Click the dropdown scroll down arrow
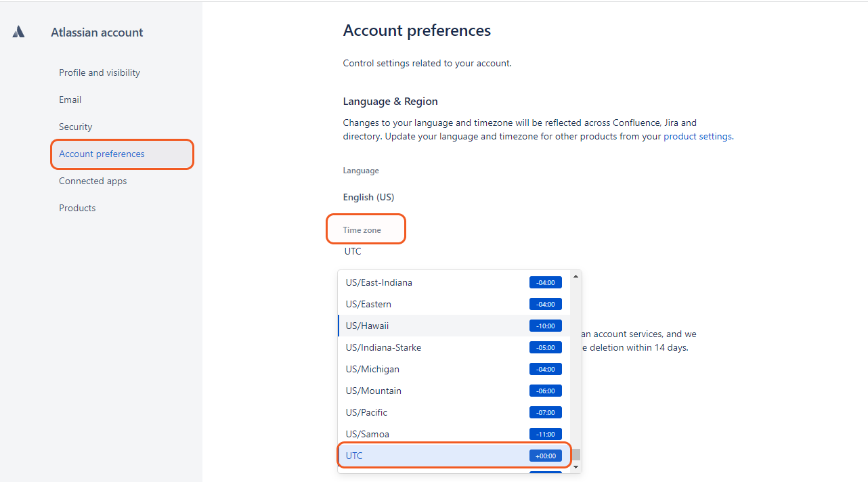The height and width of the screenshot is (482, 868). click(x=576, y=466)
